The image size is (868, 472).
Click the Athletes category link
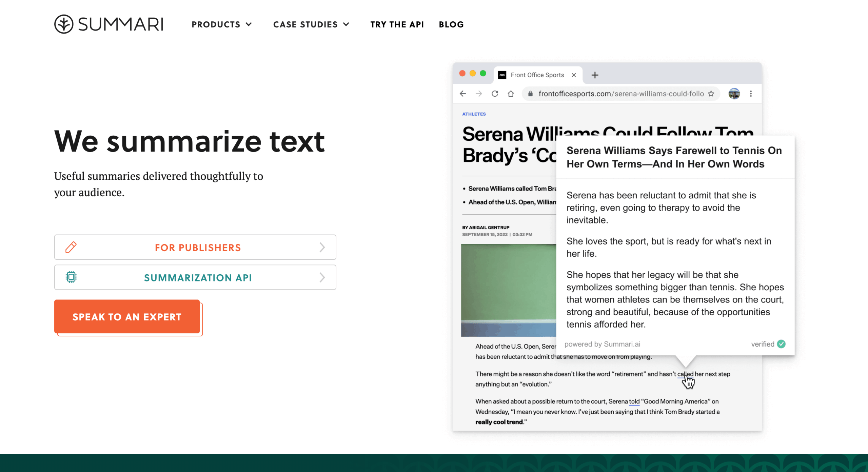[x=474, y=114]
